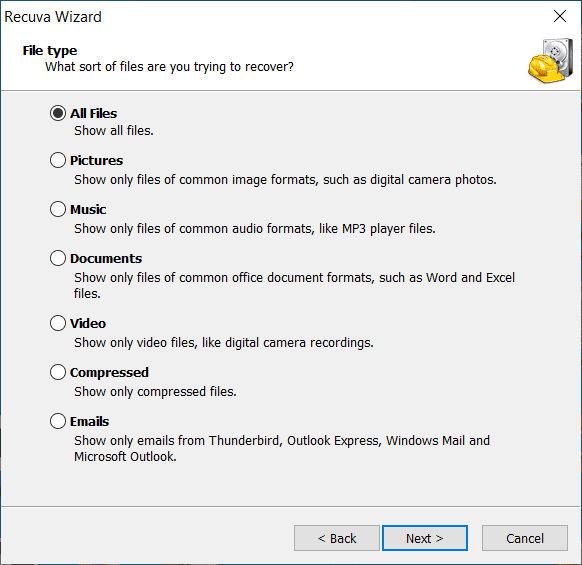The image size is (582, 565).
Task: Select the All Files radio button
Action: click(x=58, y=113)
